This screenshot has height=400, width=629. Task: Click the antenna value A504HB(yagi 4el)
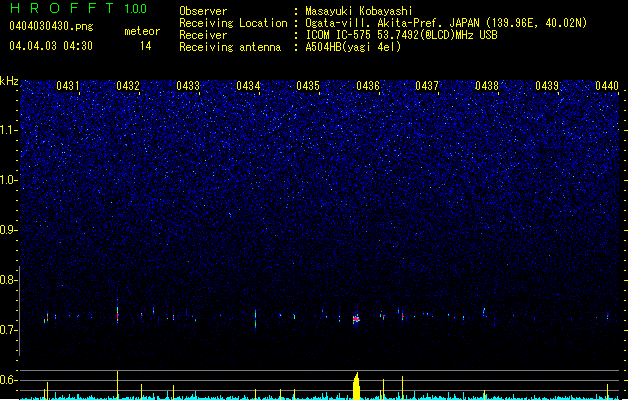353,47
